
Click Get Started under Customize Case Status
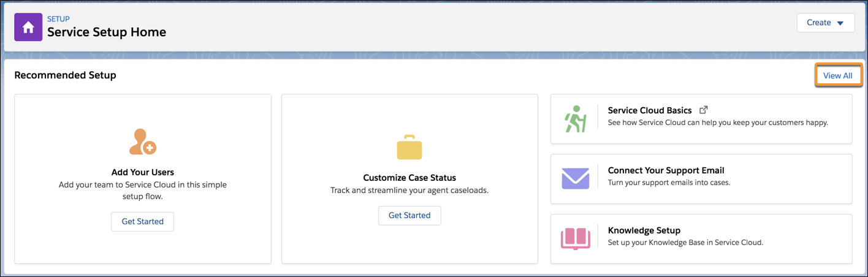[409, 215]
